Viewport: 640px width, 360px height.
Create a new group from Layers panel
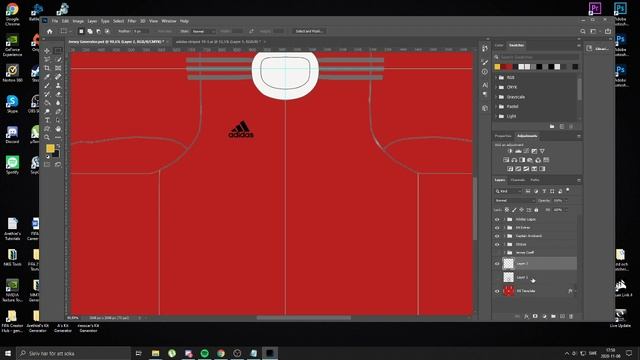(553, 316)
